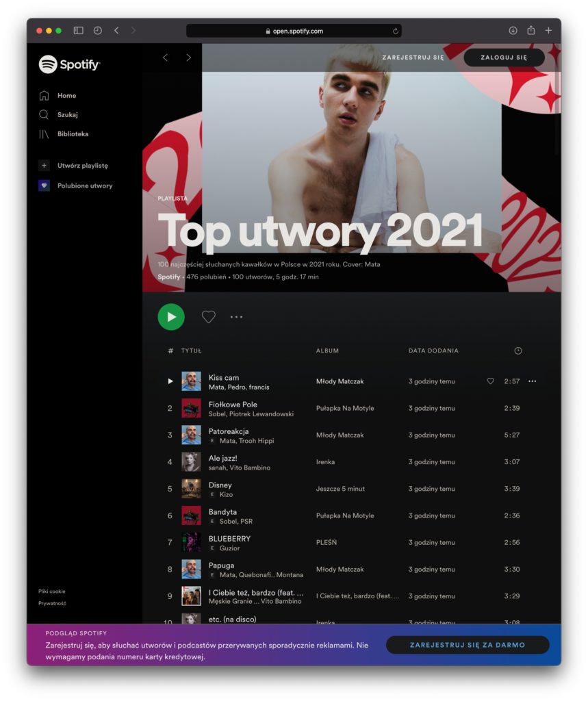Image resolution: width=588 pixels, height=701 pixels.
Task: Click ZAREJESTRUJ SIĘ in the top bar
Action: point(413,58)
